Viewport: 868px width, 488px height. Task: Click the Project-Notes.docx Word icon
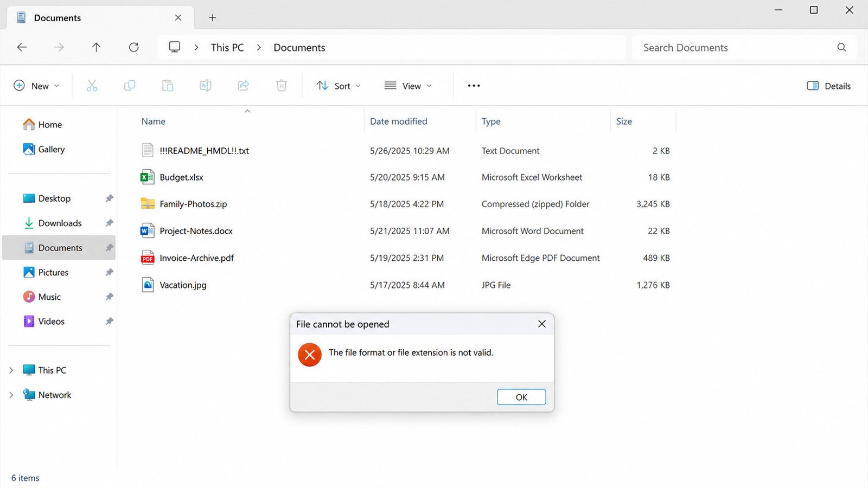(147, 230)
